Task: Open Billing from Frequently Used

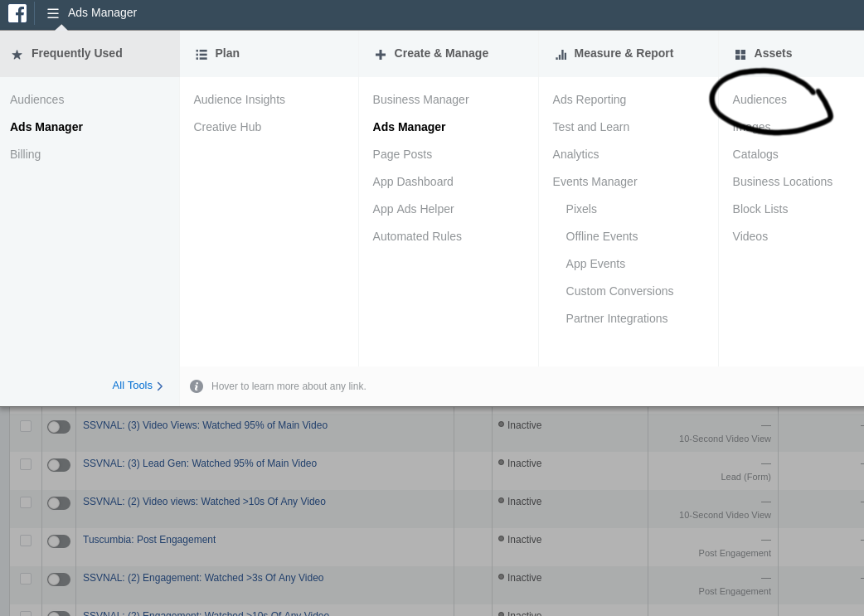Action: 25,154
